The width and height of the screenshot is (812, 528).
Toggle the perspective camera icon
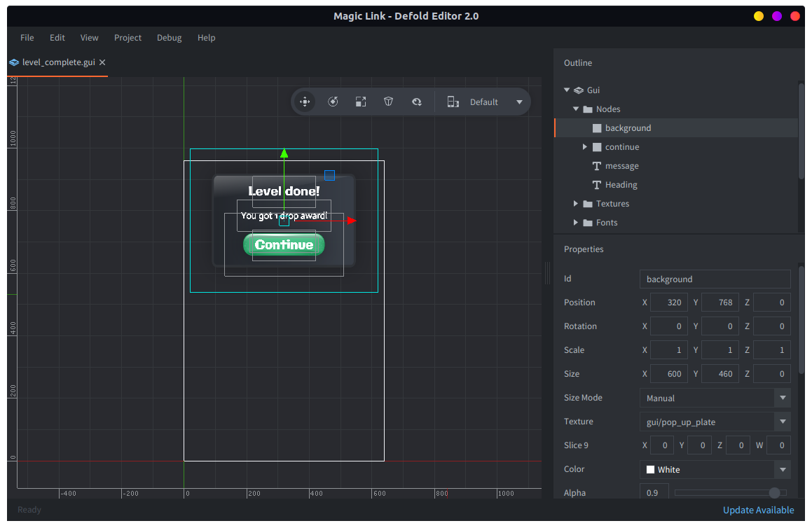tap(389, 102)
